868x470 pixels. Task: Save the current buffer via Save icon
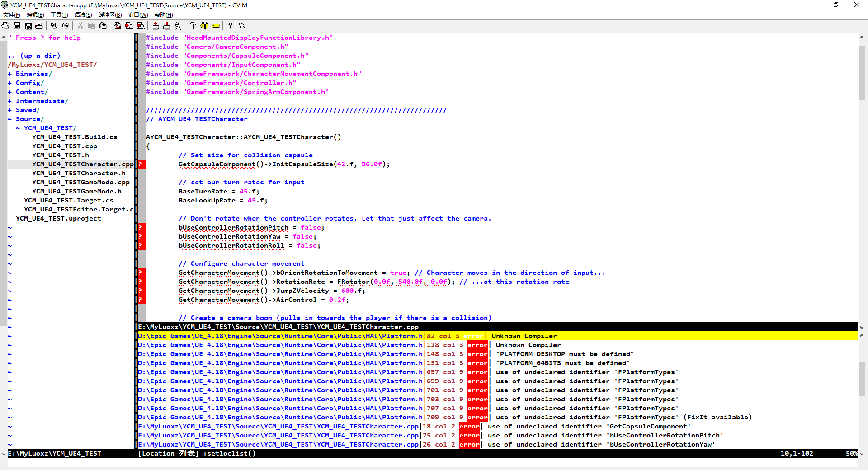[17, 26]
